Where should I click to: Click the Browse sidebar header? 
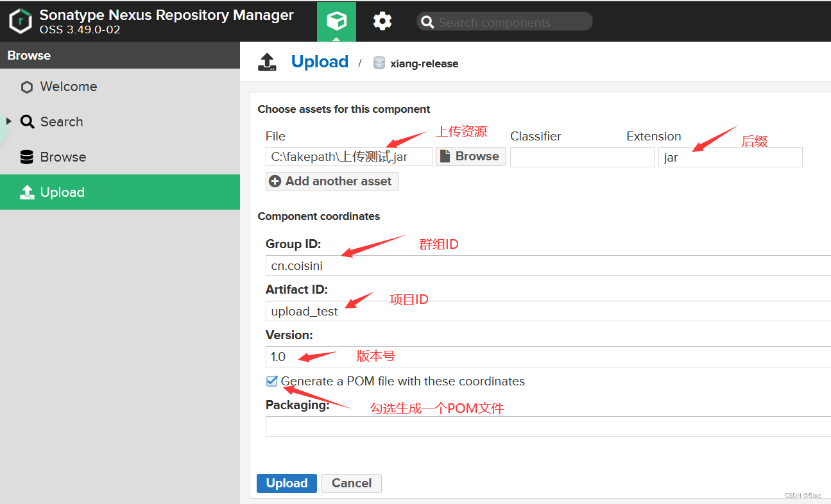(x=120, y=55)
